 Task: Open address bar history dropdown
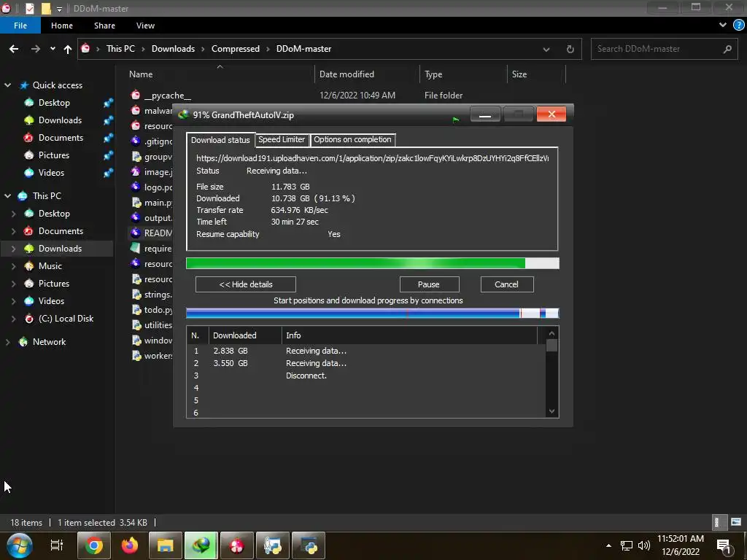[546, 49]
